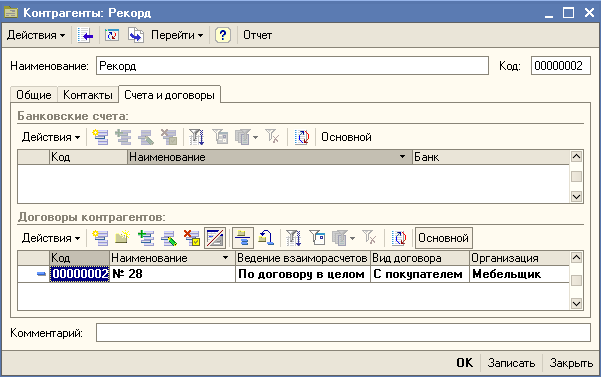Select the cell С покупателем
This screenshot has width=601, height=377.
[x=420, y=274]
